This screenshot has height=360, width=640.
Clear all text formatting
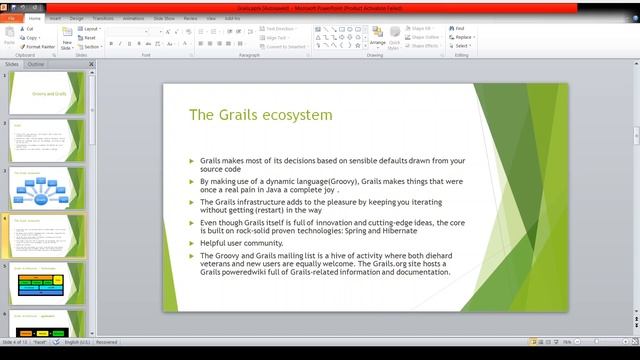[189, 31]
